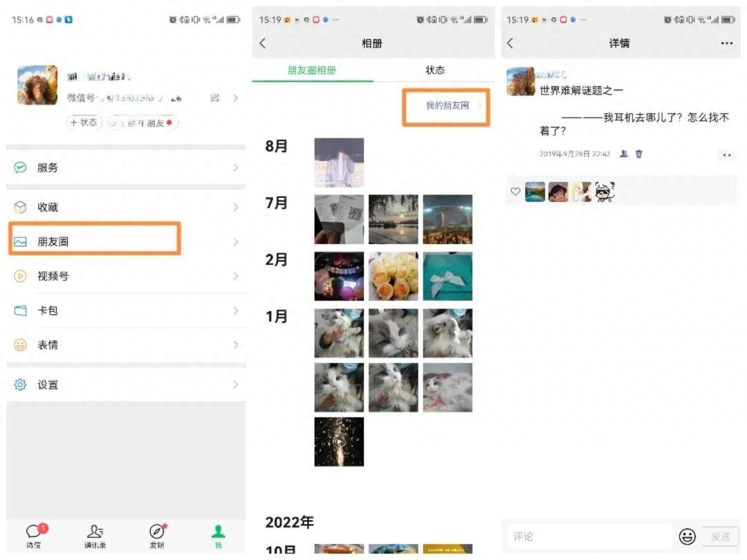This screenshot has width=747, height=560.
Task: Click the delete trash icon under the post
Action: (x=639, y=153)
